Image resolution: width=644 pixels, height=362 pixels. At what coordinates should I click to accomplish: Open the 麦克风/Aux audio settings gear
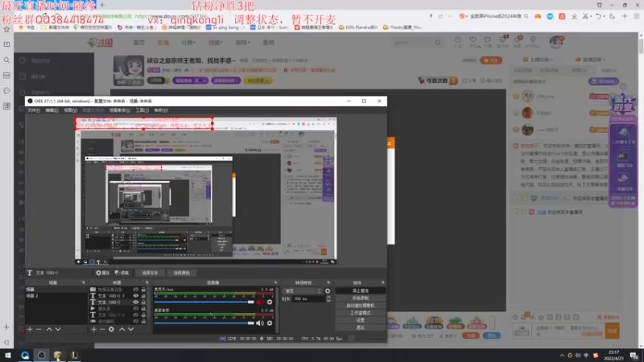(270, 302)
